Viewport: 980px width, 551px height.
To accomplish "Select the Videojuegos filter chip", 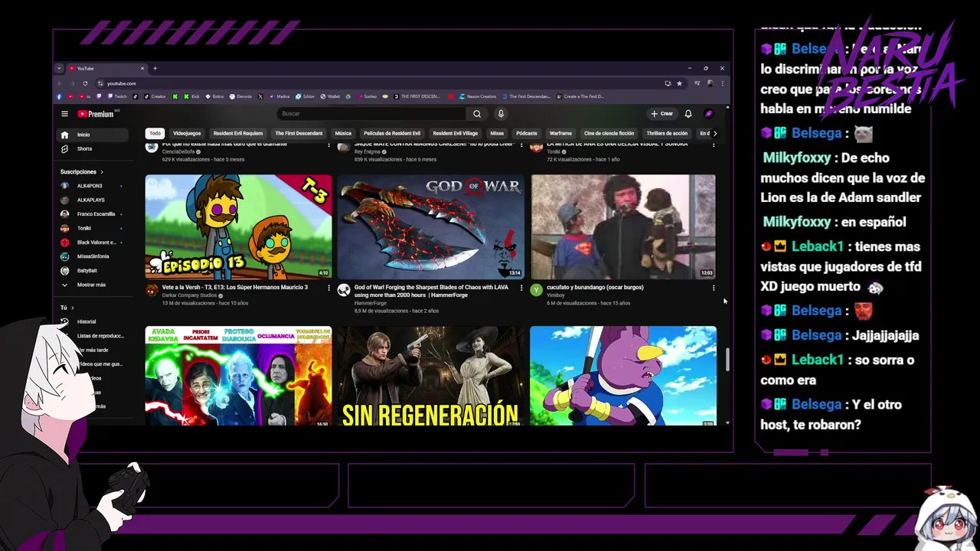I will 187,133.
